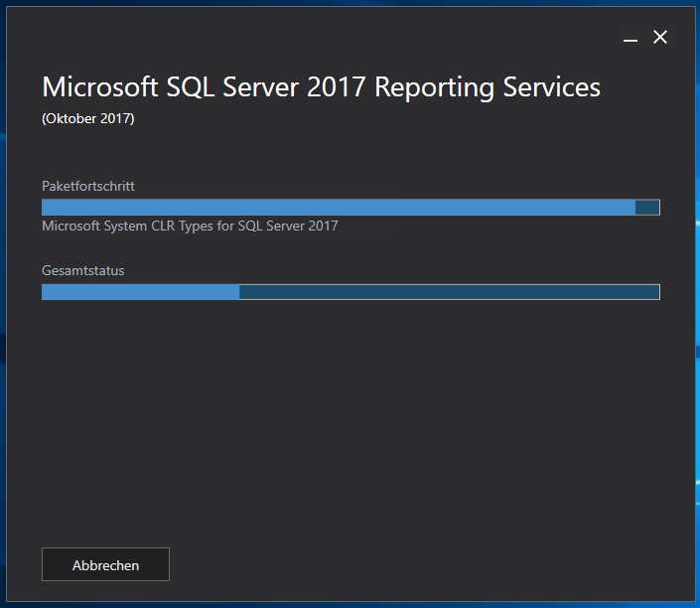This screenshot has width=700, height=608.
Task: Click 'Microsoft System CLR Types for SQL Server 2017'
Action: point(190,227)
